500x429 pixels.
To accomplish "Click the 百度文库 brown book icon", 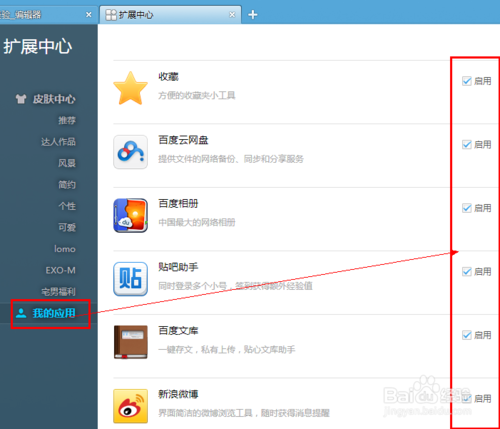I will tap(130, 342).
